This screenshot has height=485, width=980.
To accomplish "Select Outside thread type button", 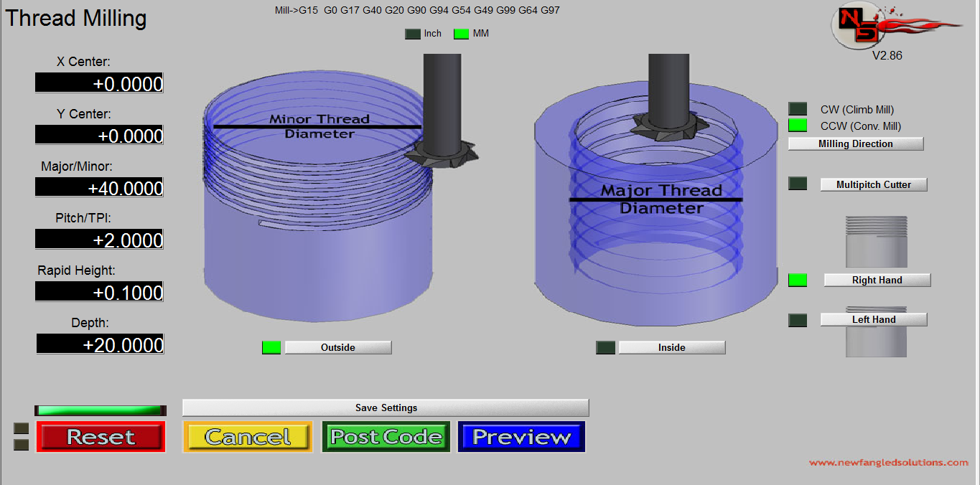I will 338,347.
